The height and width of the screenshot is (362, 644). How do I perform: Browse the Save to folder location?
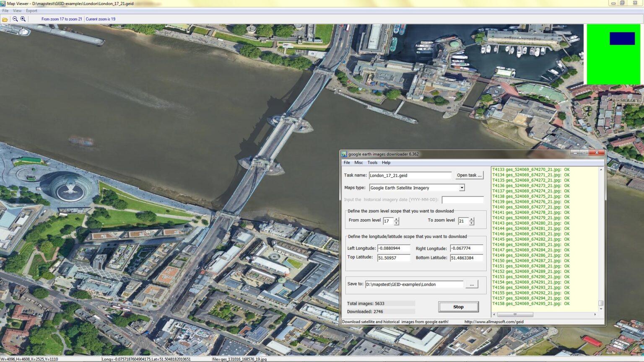(x=472, y=284)
